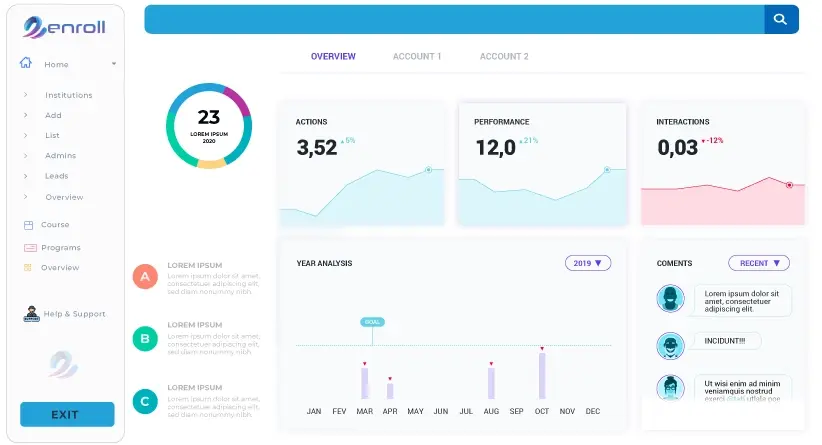Screen dimensions: 822x445
Task: Select the orange A circle badge
Action: (145, 276)
